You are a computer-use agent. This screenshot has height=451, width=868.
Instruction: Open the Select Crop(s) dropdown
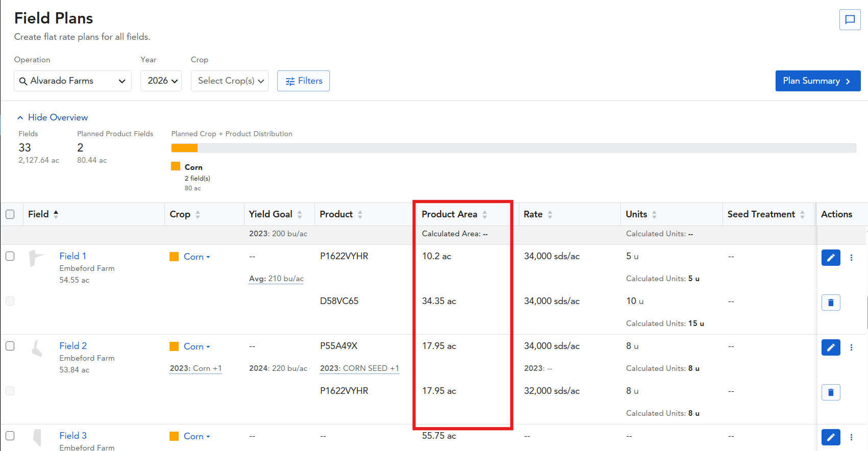click(x=230, y=81)
